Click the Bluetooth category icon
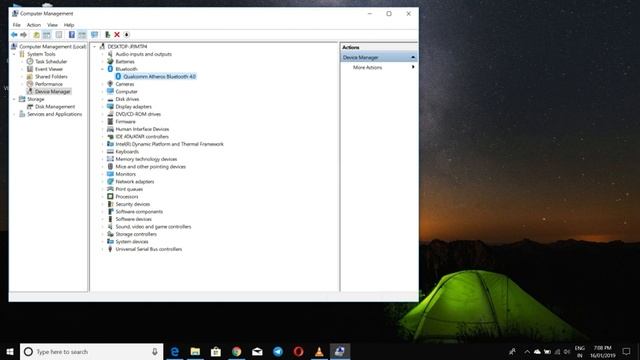This screenshot has height=360, width=640. pos(110,69)
